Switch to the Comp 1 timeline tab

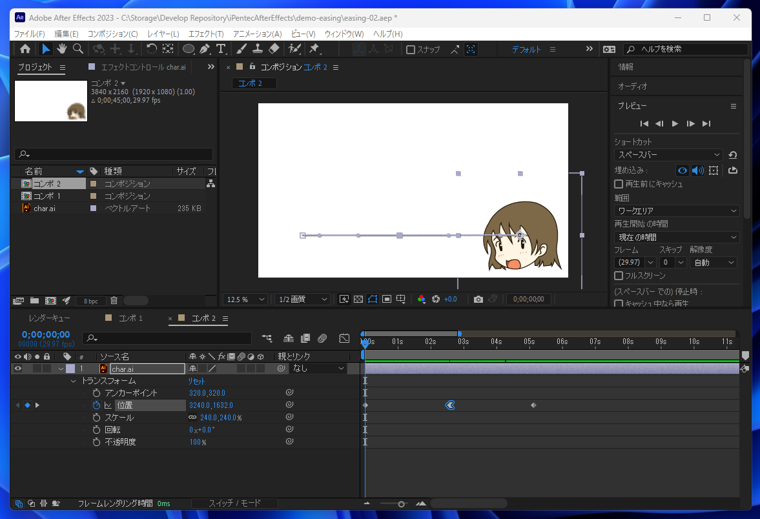click(x=130, y=318)
